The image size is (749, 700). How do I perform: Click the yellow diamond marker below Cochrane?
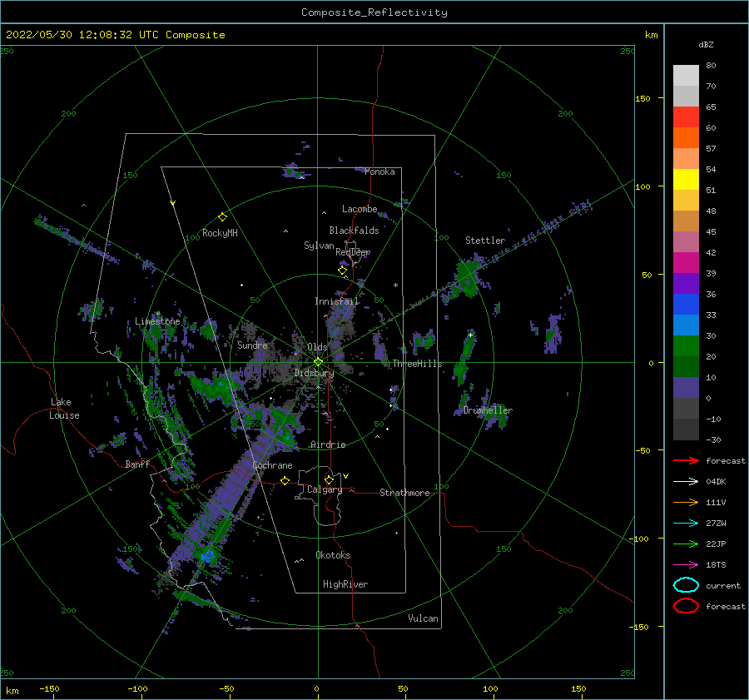(x=285, y=480)
